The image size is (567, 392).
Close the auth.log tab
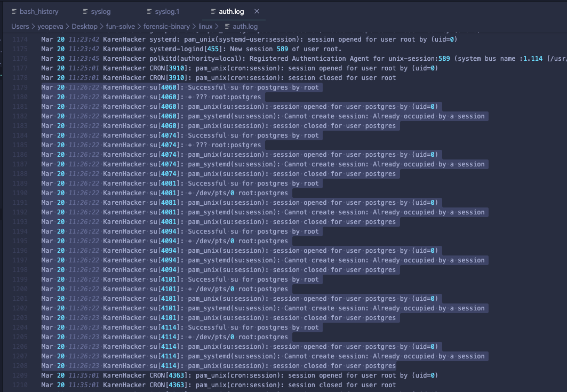[x=257, y=12]
